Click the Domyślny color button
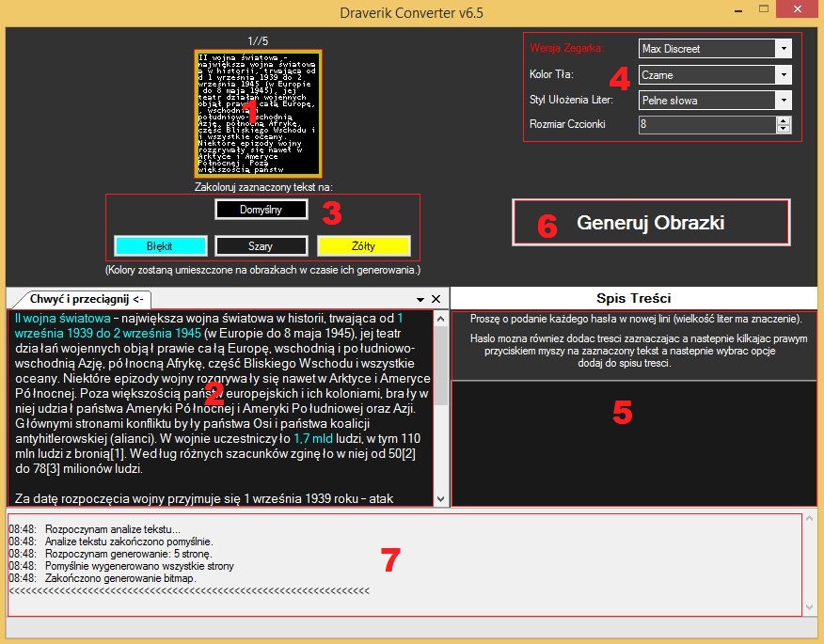 pos(261,210)
